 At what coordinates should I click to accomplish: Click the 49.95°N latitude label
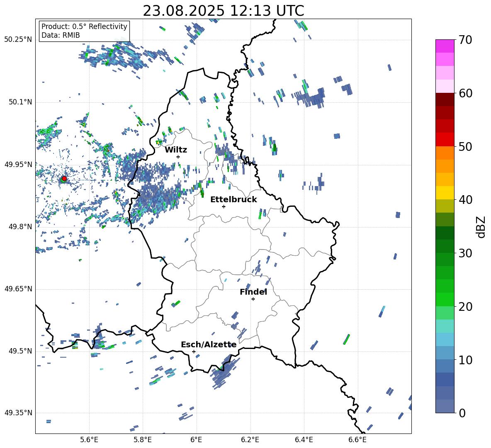click(x=18, y=164)
